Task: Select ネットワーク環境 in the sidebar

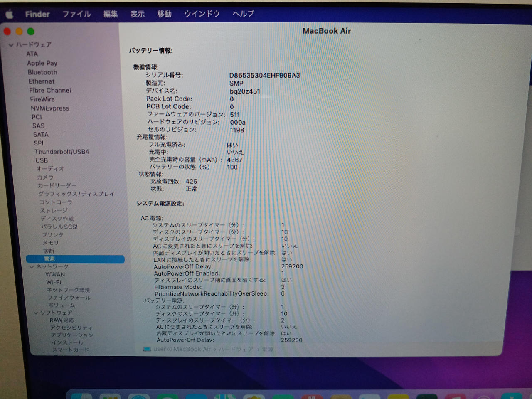Action: pyautogui.click(x=68, y=290)
